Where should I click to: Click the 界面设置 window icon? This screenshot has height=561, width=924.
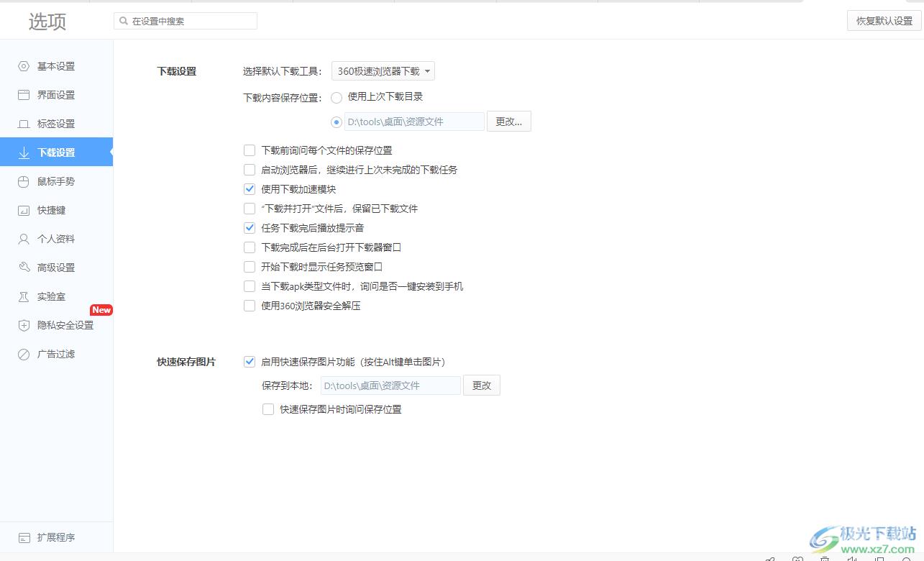(x=24, y=95)
